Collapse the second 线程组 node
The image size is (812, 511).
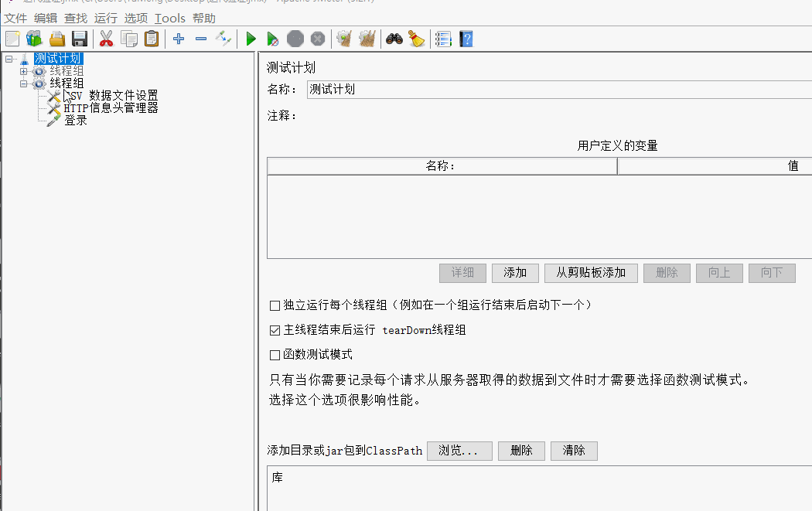pos(23,83)
